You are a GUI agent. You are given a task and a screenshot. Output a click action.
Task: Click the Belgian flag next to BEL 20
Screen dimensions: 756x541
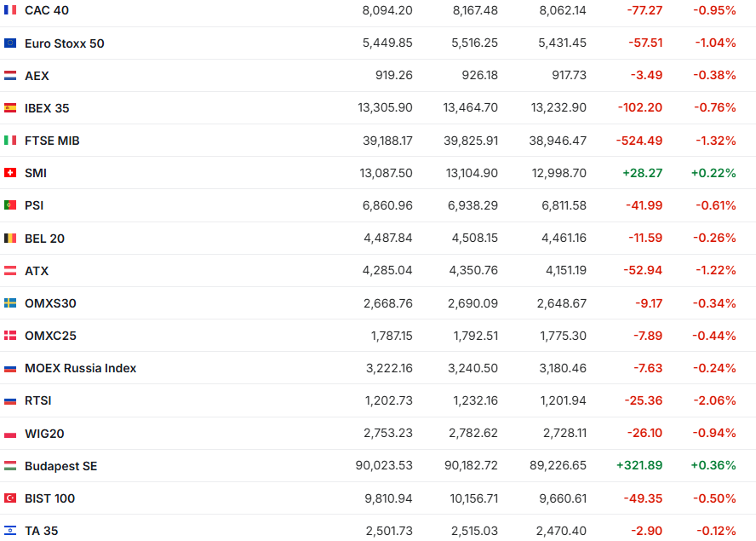10,239
